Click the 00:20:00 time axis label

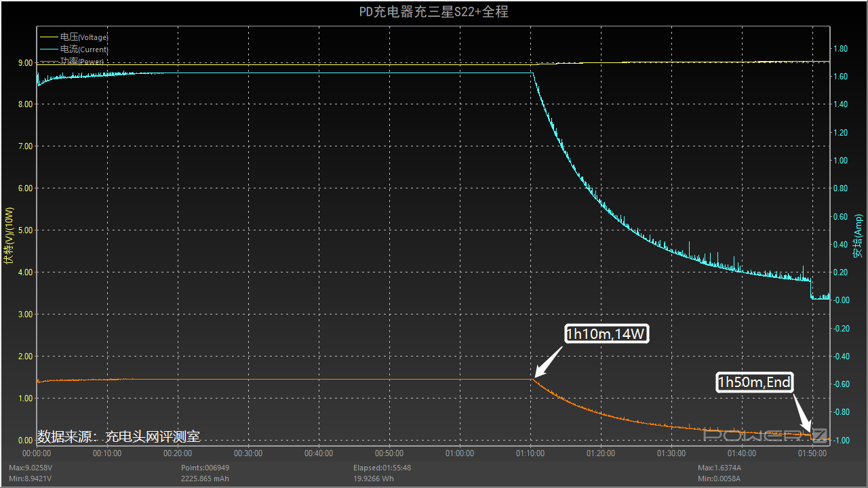coord(178,453)
